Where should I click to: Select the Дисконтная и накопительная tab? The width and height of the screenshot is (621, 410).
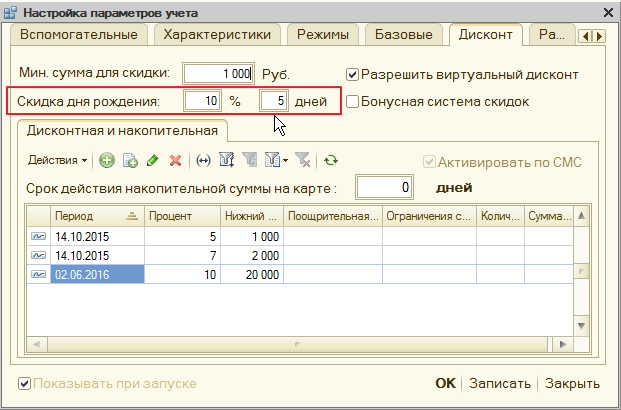coord(122,130)
